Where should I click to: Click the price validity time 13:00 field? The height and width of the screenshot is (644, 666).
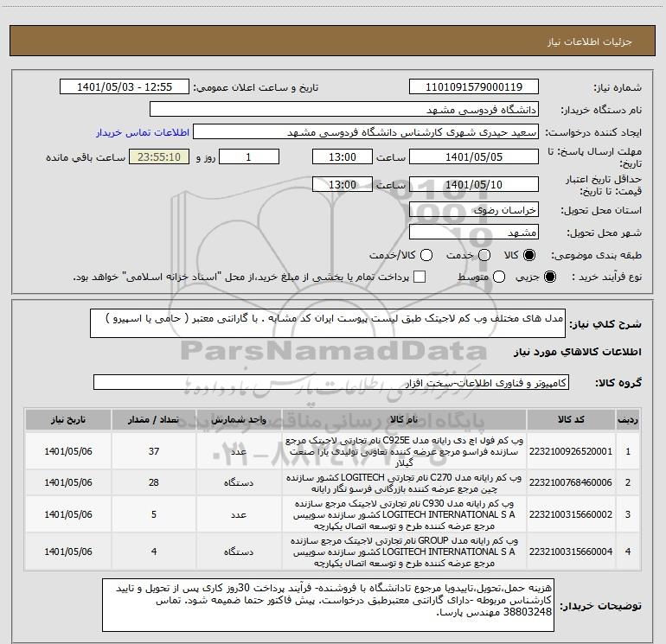tap(343, 184)
